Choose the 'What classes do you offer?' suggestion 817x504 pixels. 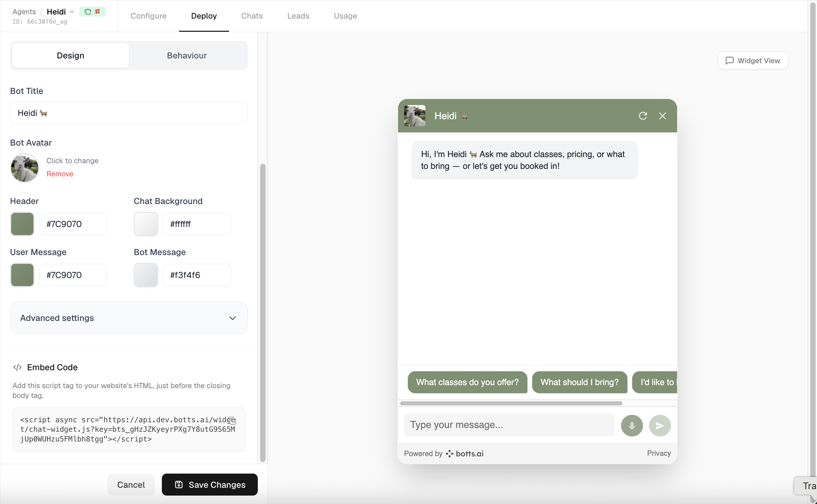(x=467, y=382)
